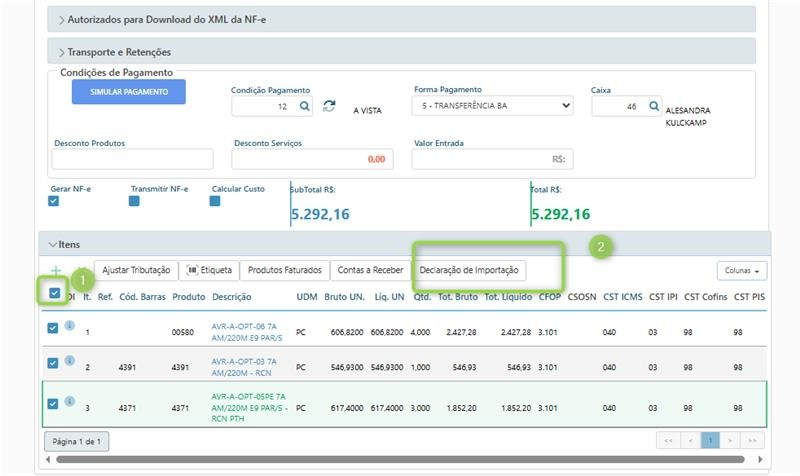Open Declaração de Importação
This screenshot has height=476, width=800.
click(x=470, y=270)
